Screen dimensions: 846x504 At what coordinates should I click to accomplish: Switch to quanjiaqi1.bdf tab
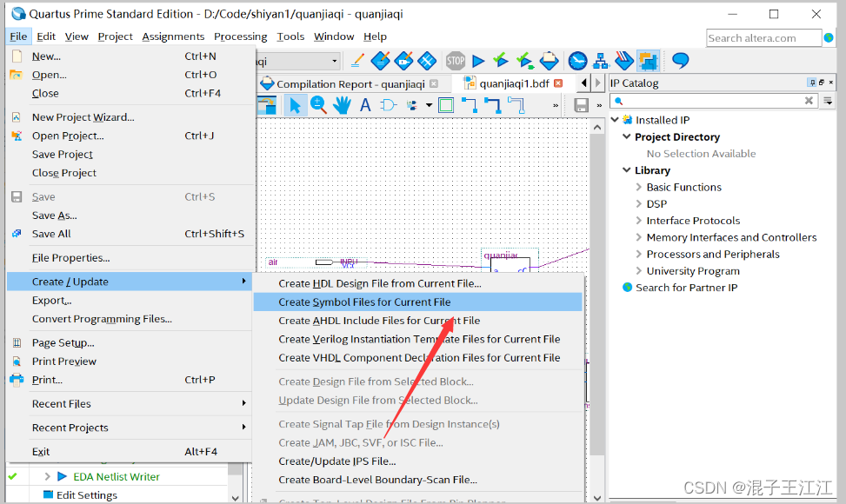[x=514, y=83]
